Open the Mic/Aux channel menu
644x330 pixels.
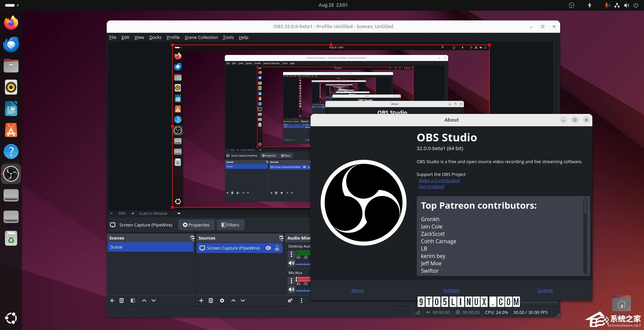(291, 280)
